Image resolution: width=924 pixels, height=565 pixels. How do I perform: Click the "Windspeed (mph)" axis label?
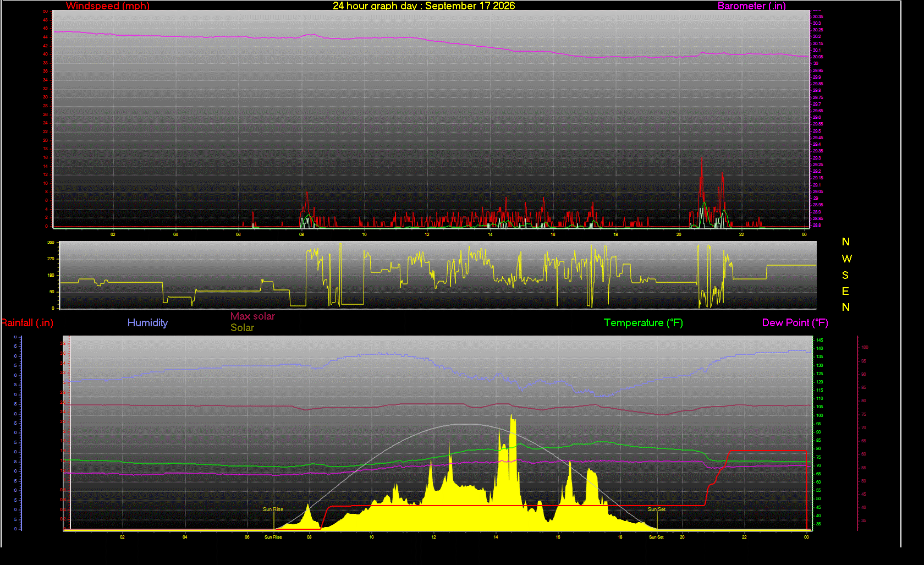pos(108,6)
